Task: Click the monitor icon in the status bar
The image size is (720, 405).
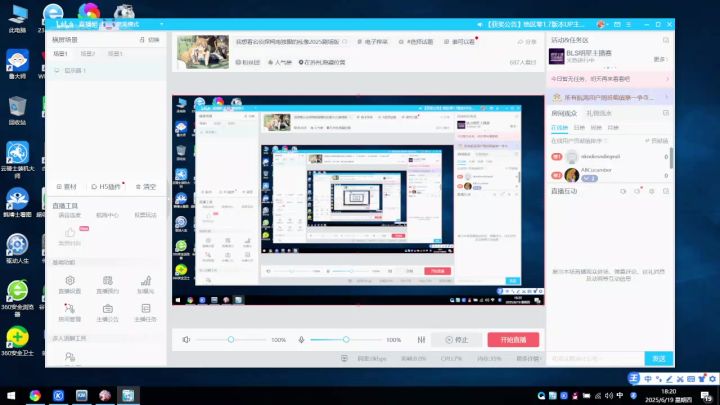Action: point(344,359)
